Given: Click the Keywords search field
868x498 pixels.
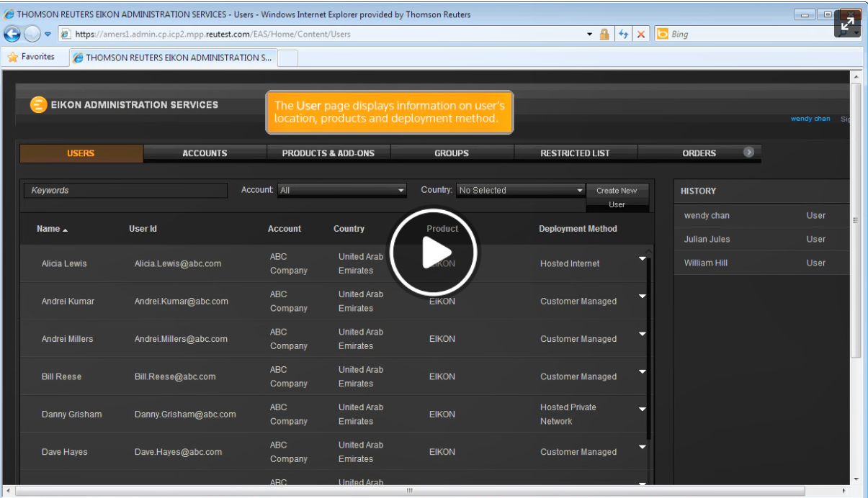Looking at the screenshot, I should 125,191.
